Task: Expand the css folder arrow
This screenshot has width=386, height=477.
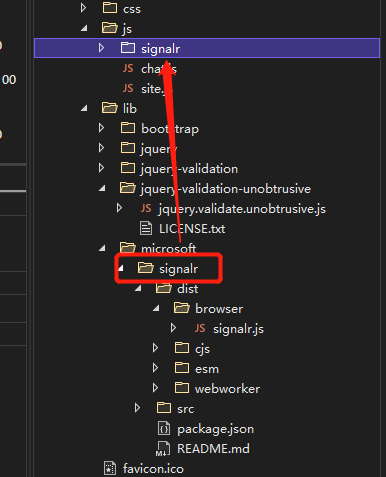Action: coord(83,8)
